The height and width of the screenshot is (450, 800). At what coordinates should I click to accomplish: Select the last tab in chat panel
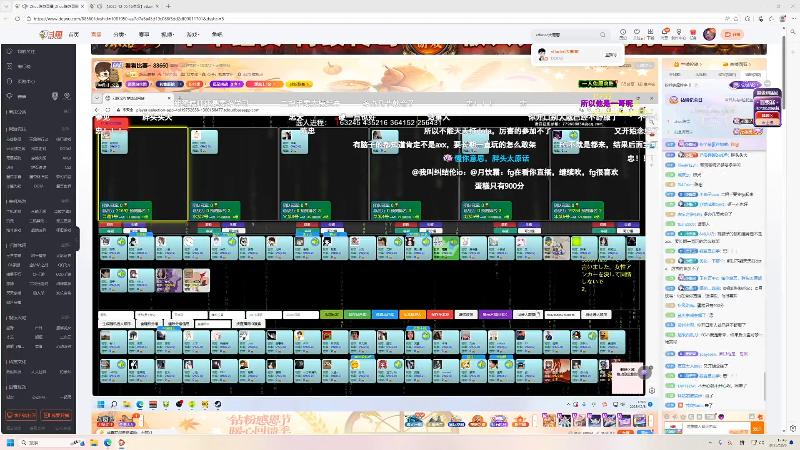[753, 74]
